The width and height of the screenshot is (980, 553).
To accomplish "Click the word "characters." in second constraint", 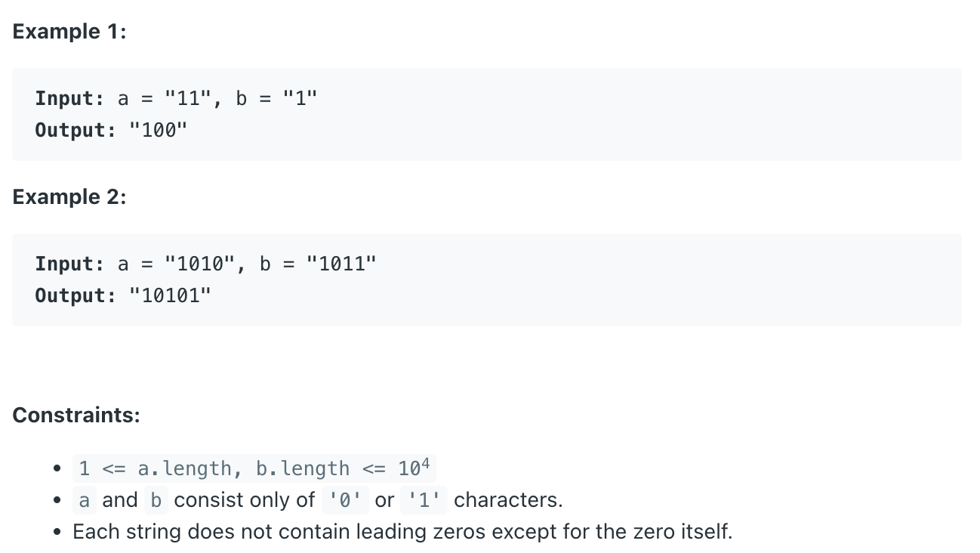I will [x=508, y=500].
